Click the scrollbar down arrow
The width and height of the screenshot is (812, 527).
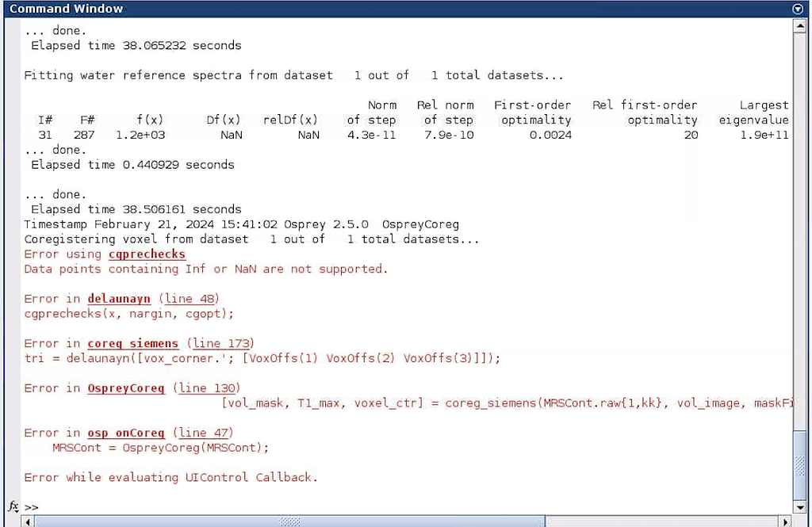(799, 508)
